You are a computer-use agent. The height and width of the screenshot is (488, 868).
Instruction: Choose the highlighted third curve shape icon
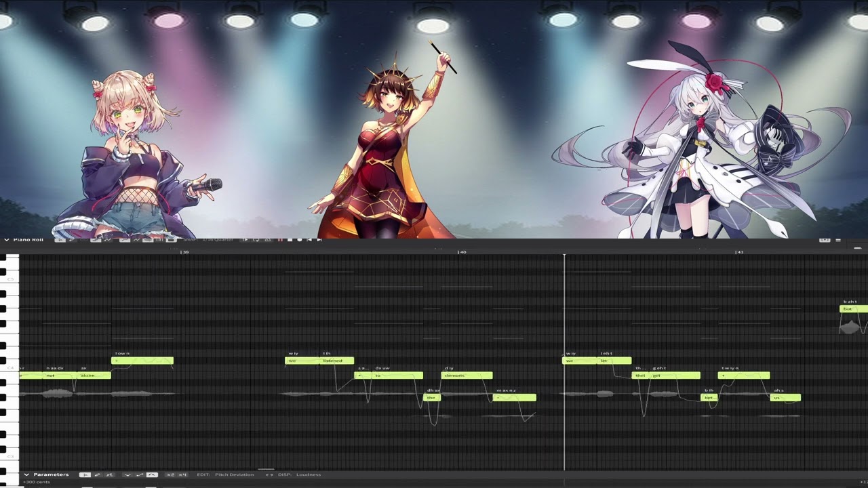pos(152,474)
